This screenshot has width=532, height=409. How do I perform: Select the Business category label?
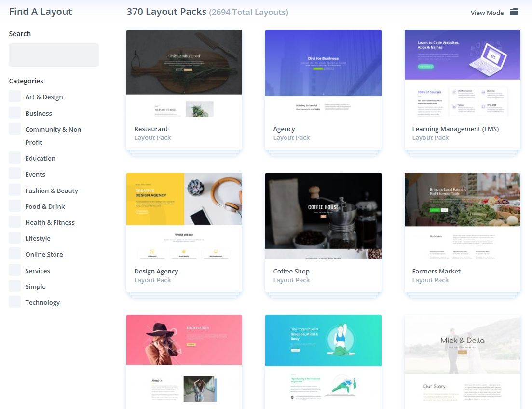pyautogui.click(x=39, y=113)
